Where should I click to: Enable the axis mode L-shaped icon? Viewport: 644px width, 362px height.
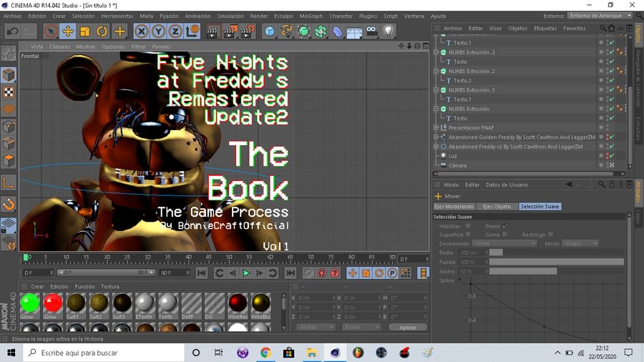click(x=9, y=182)
